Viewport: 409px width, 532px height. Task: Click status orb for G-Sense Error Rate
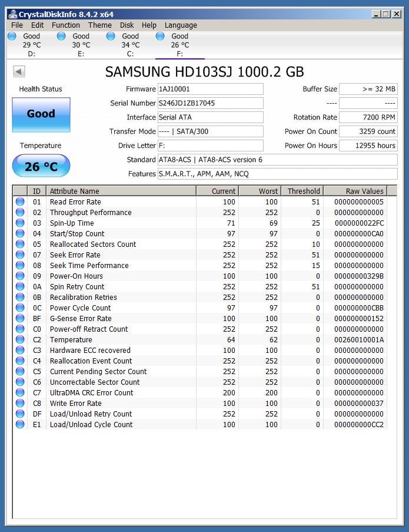20,318
